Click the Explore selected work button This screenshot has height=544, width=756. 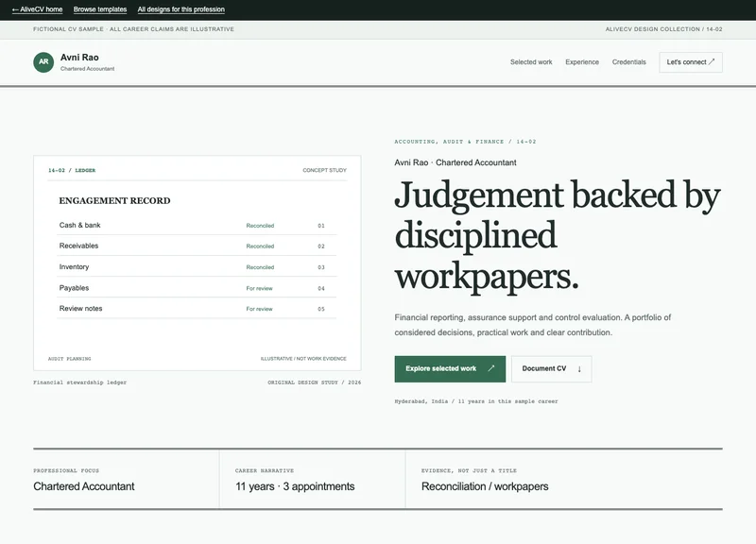pos(450,368)
